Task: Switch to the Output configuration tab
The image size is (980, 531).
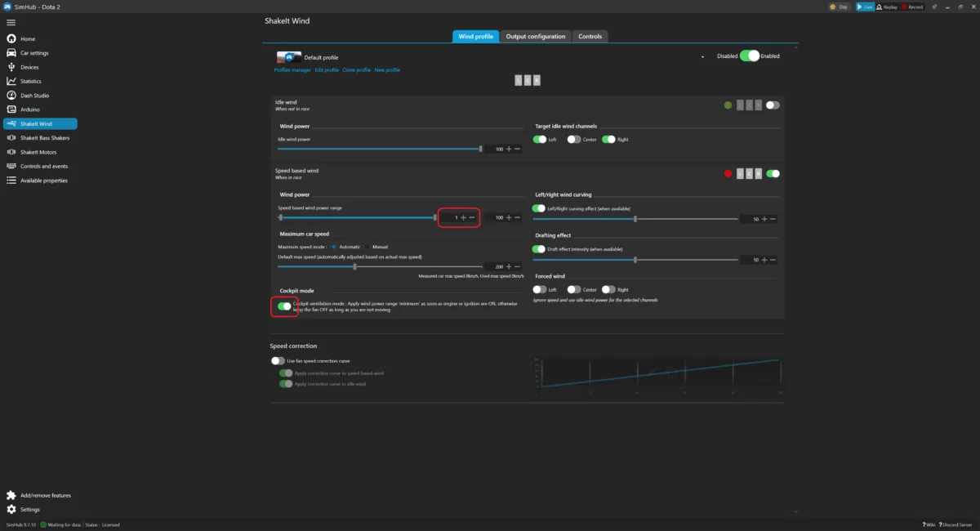Action: 535,37
